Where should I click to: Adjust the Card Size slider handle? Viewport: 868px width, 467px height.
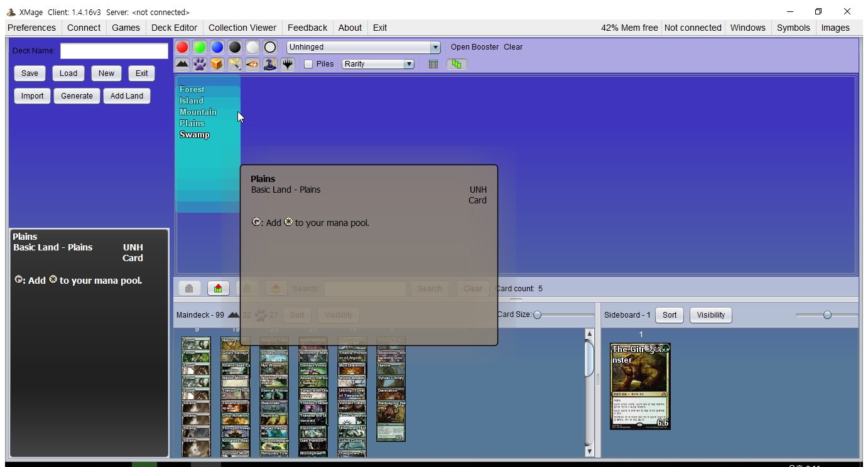click(x=537, y=315)
